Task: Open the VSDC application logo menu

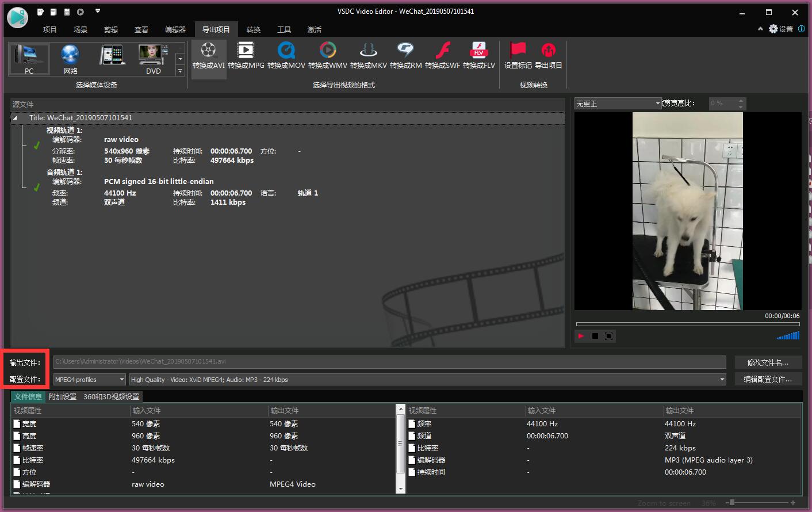Action: [17, 17]
